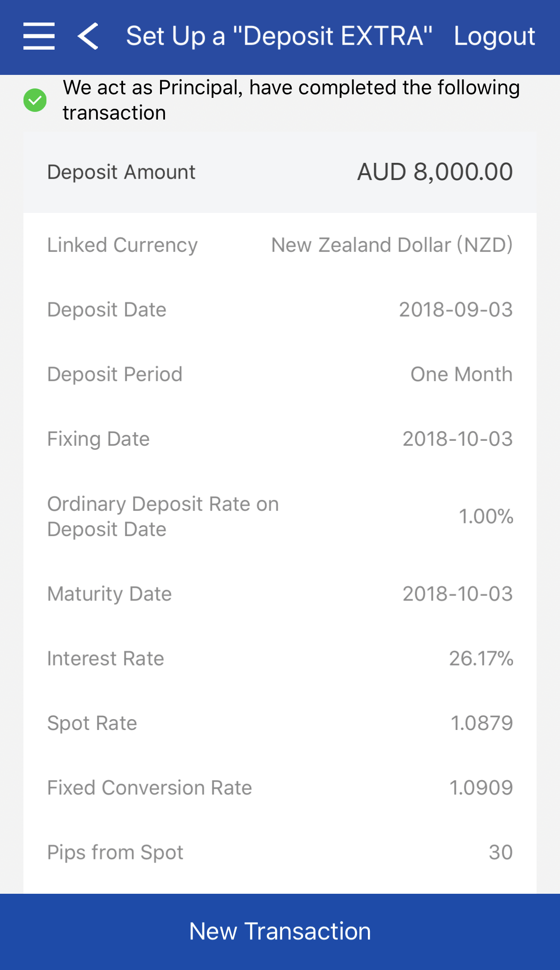Tap the page title Set Up a "Deposit EXTRA"
Image resolution: width=560 pixels, height=970 pixels.
(279, 36)
